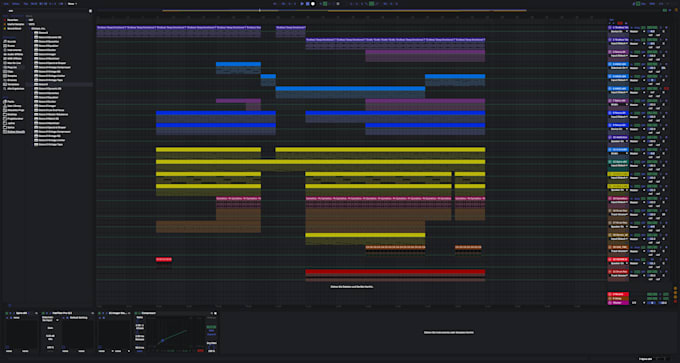Open the Audio Effects browser category
Screen dimensions: 680x363
(x=14, y=54)
